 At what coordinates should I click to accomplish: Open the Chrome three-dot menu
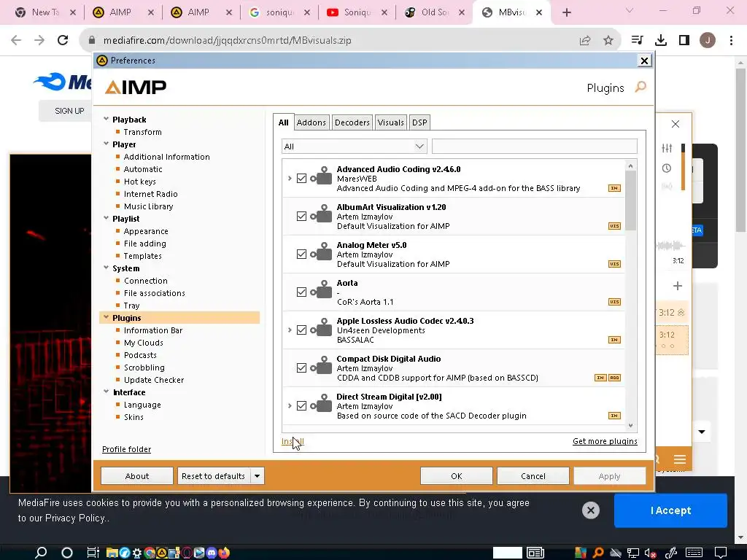click(x=731, y=41)
